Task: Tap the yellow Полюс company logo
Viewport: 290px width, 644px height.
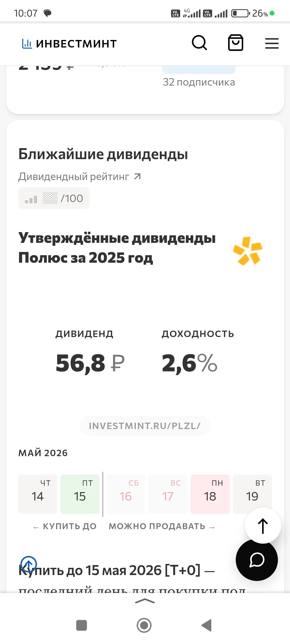Action: (248, 251)
